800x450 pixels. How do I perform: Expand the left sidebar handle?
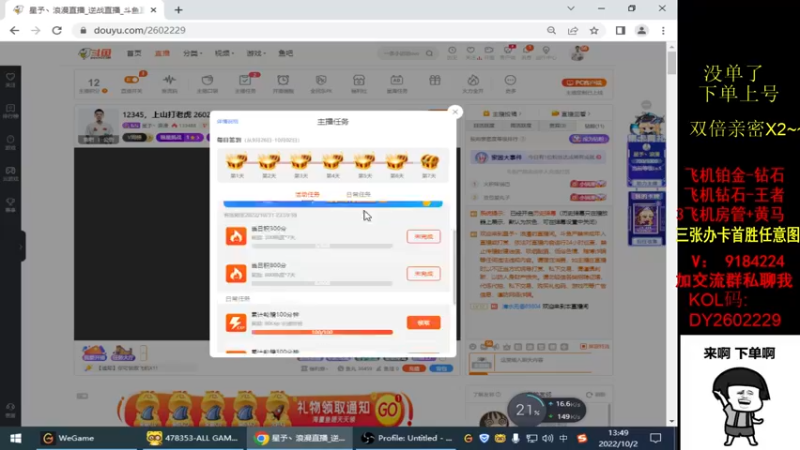point(22,246)
